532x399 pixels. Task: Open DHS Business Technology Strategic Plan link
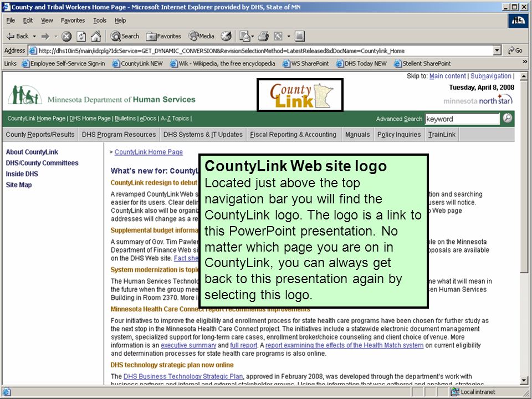pyautogui.click(x=183, y=376)
